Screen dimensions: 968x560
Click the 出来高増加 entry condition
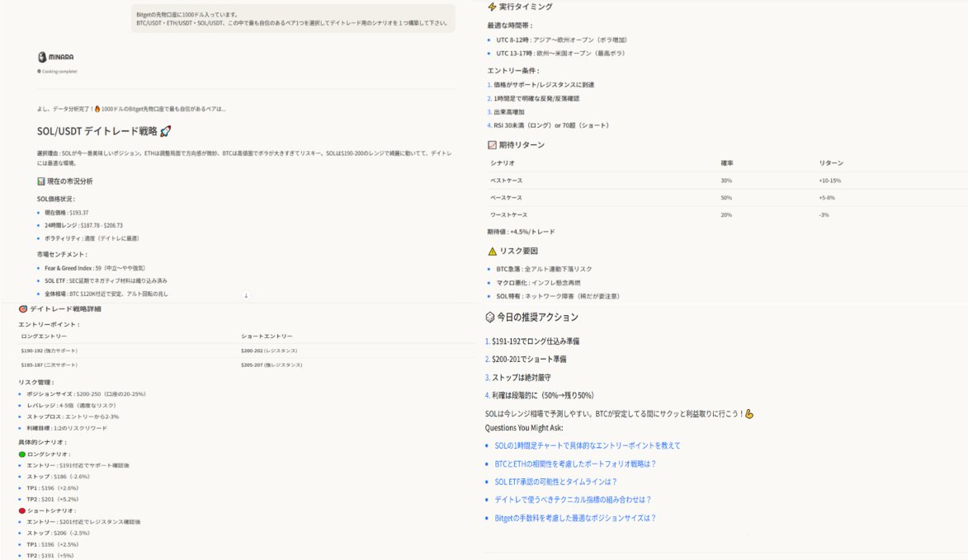pos(508,112)
